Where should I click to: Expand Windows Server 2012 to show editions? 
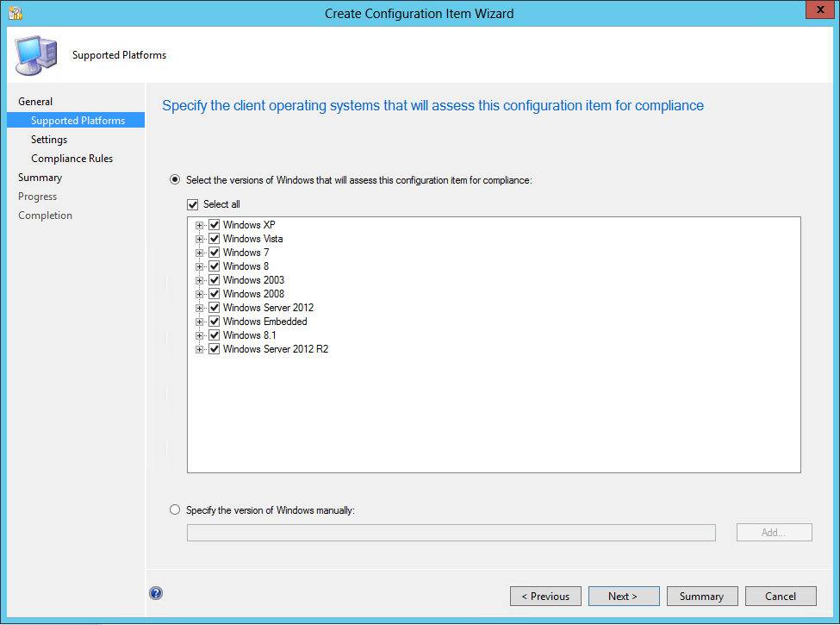(200, 307)
